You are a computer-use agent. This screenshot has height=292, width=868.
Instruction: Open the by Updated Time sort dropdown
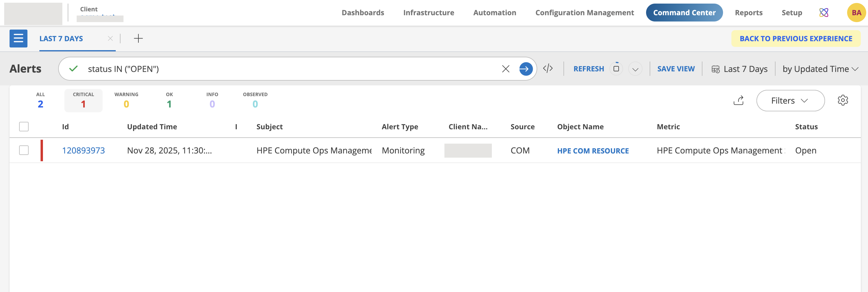[x=820, y=69]
